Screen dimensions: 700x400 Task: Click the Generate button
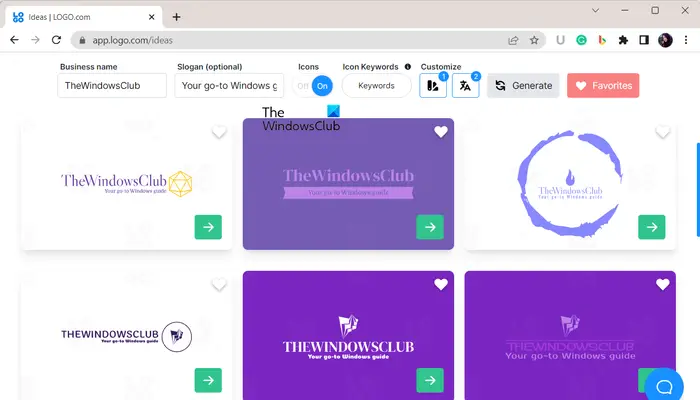click(x=523, y=85)
